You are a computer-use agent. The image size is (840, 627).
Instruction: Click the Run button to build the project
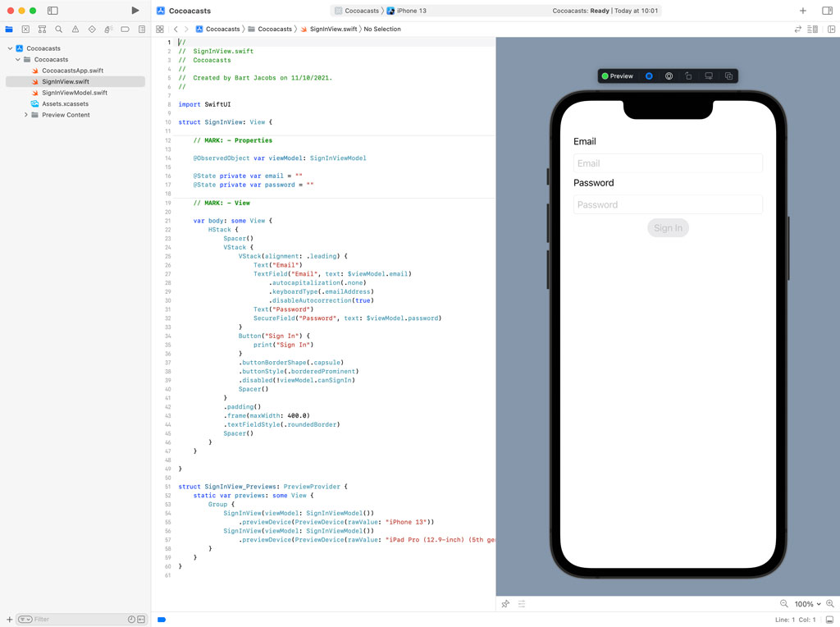135,10
